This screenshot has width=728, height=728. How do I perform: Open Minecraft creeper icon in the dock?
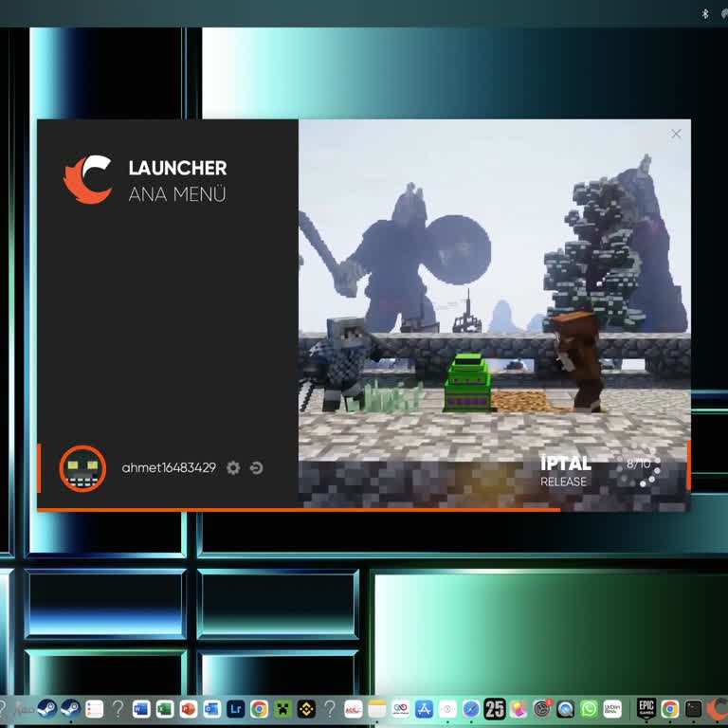click(282, 709)
